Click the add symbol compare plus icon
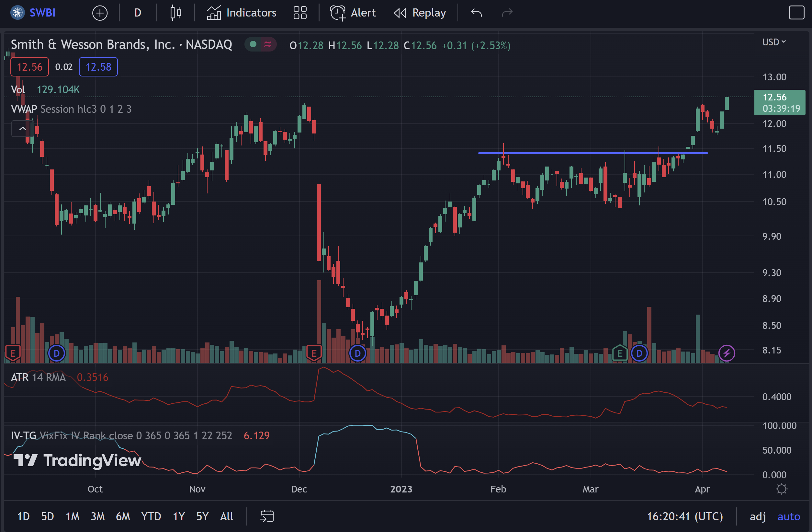The image size is (812, 532). pyautogui.click(x=100, y=13)
